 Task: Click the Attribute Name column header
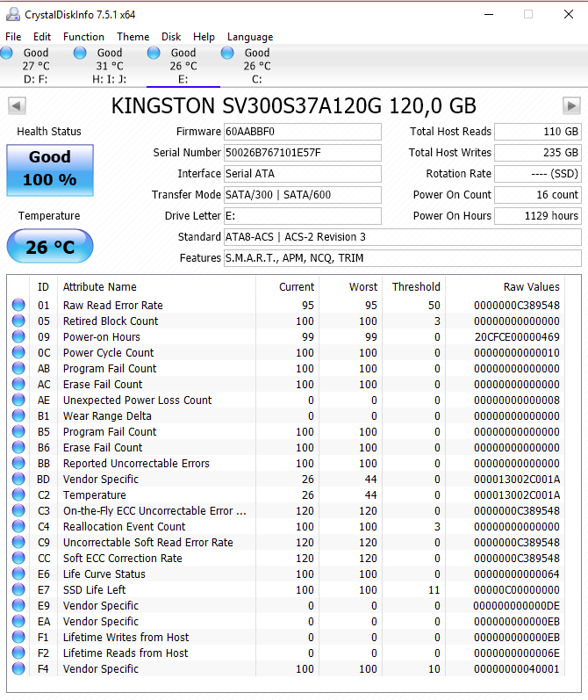(156, 286)
